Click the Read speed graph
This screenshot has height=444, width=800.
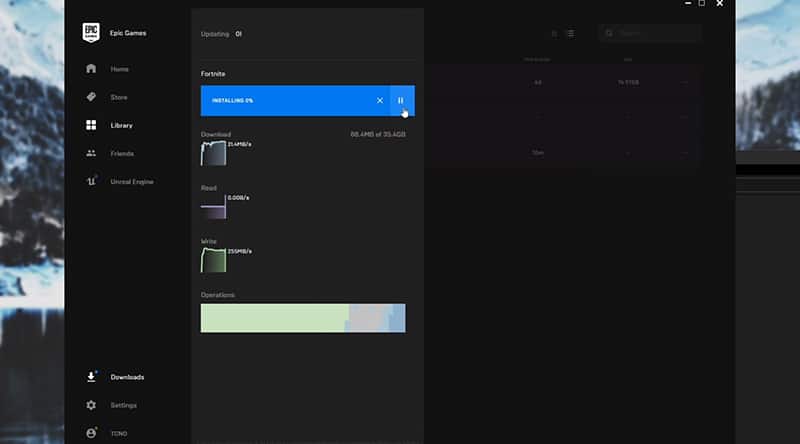click(x=214, y=207)
